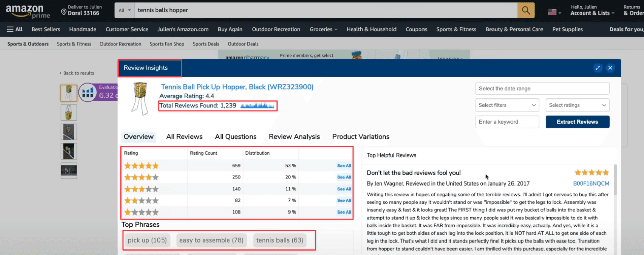Switch to the Review Analysis tab
644x255 pixels.
(294, 137)
